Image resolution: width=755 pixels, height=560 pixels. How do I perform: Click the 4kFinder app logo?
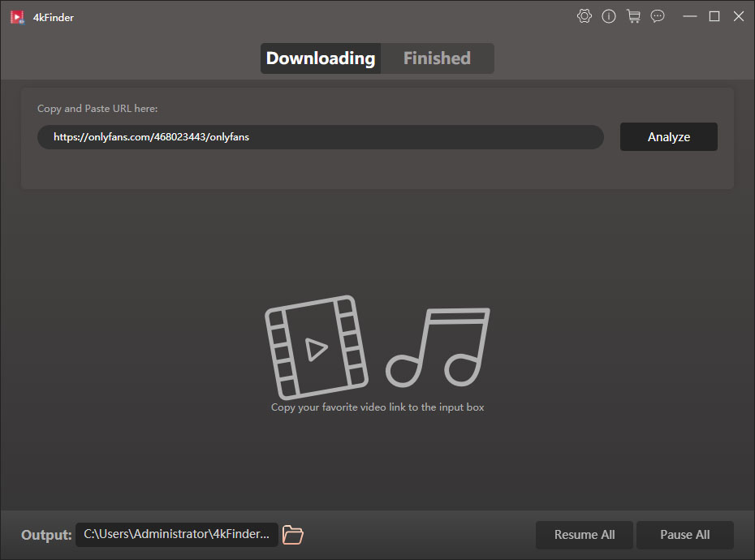[x=17, y=17]
